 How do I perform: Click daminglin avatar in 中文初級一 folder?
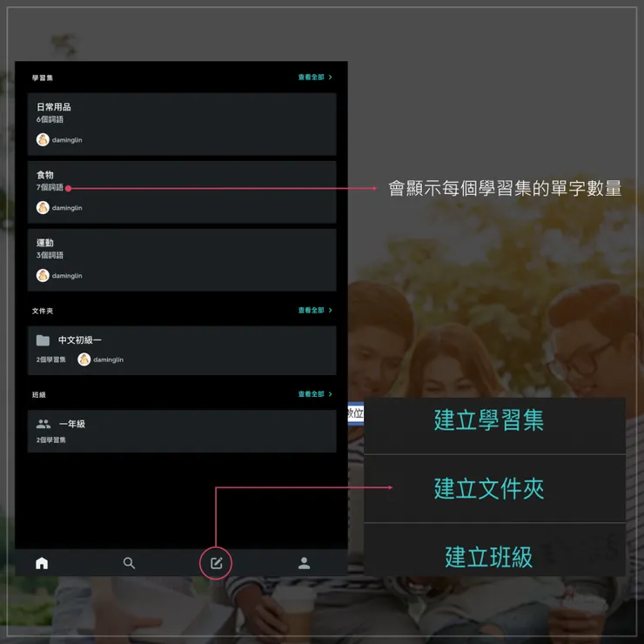coord(84,359)
